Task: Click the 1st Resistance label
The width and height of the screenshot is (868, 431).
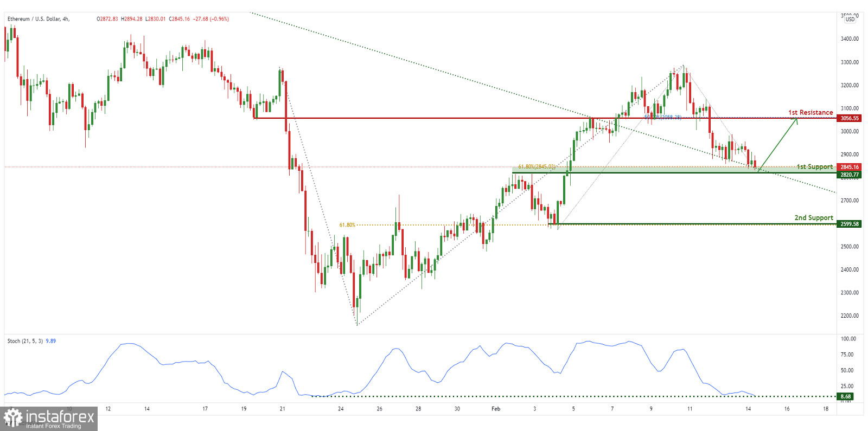Action: pos(810,112)
